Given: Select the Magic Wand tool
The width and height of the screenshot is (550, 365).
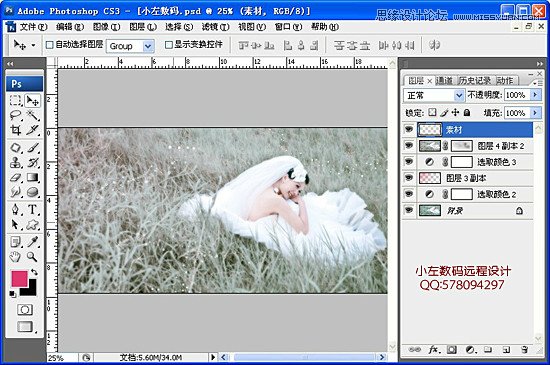Looking at the screenshot, I should [33, 115].
